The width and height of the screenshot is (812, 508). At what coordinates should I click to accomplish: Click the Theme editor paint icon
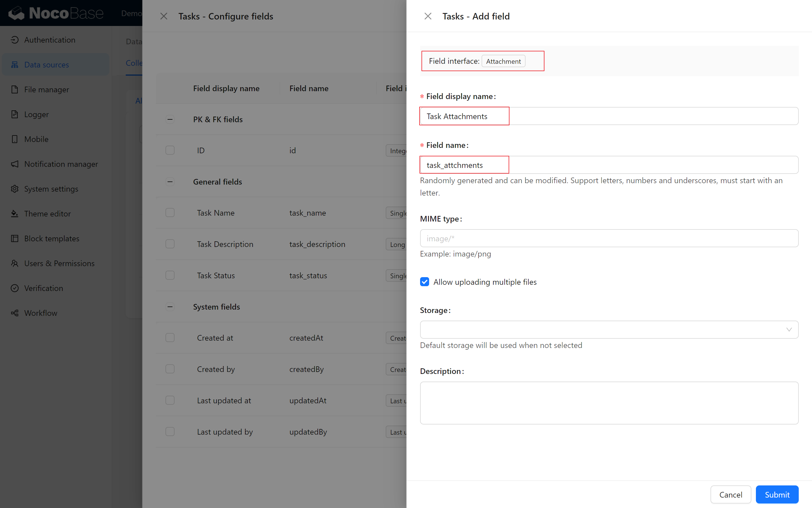click(14, 214)
